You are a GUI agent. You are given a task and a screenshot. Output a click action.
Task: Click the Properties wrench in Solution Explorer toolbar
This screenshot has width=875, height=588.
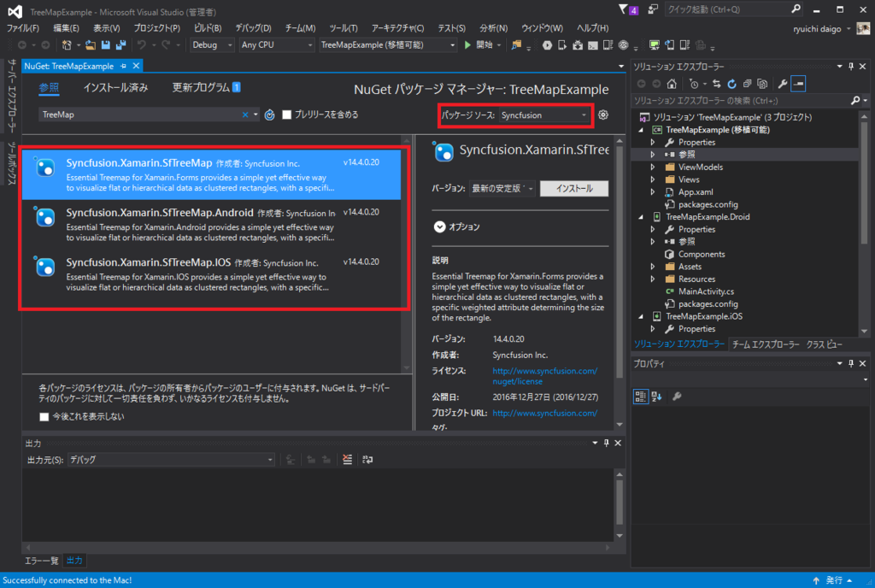[x=783, y=85]
